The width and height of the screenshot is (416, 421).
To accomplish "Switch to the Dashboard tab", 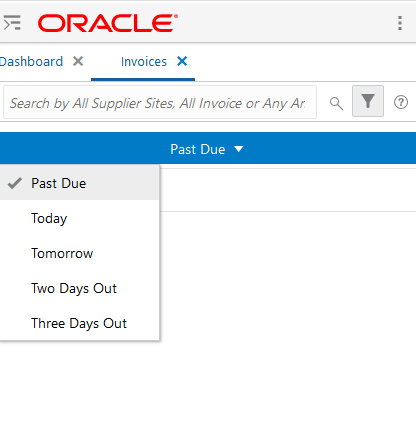I will tap(31, 62).
